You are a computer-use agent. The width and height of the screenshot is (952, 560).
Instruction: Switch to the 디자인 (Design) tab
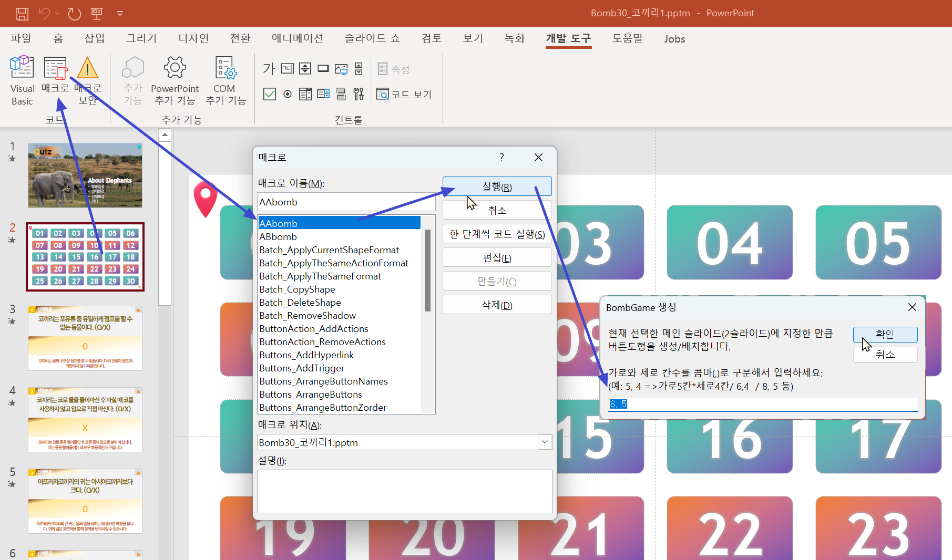[193, 38]
